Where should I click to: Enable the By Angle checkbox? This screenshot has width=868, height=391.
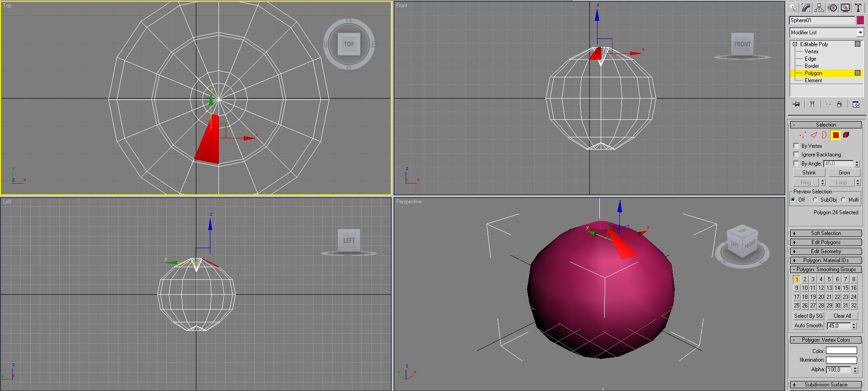[796, 163]
